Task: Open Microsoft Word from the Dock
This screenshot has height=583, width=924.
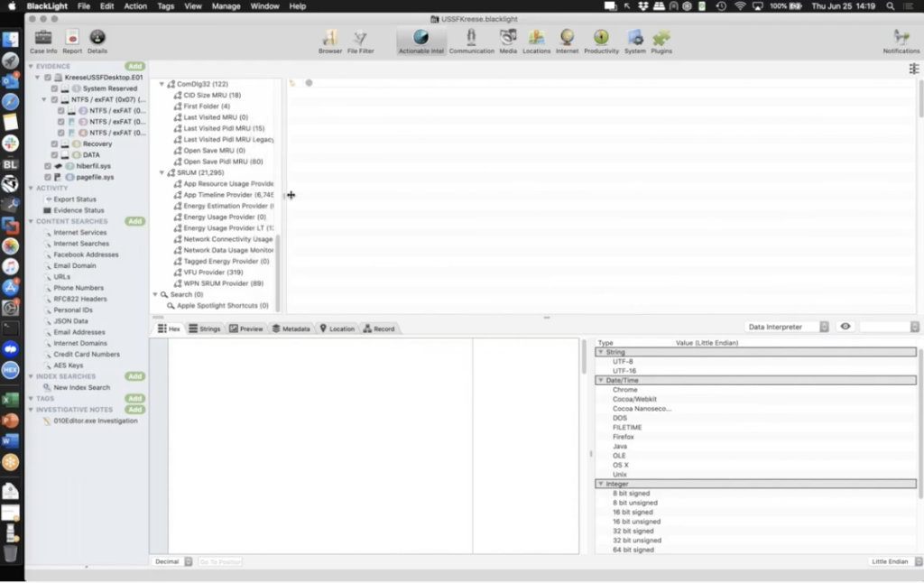Action: point(10,441)
